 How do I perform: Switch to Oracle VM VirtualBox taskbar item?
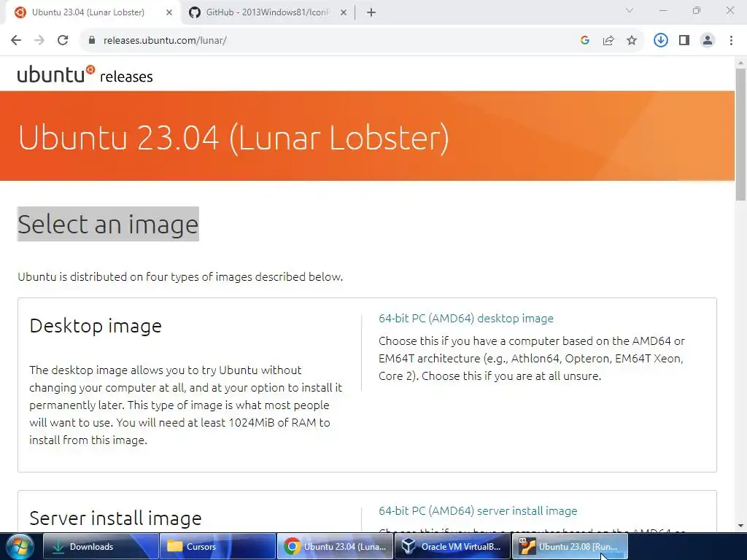tap(452, 547)
